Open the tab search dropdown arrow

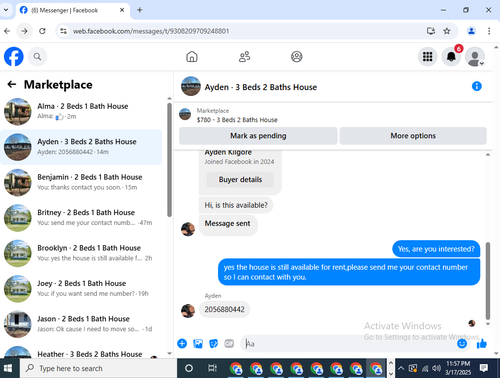tap(6, 10)
